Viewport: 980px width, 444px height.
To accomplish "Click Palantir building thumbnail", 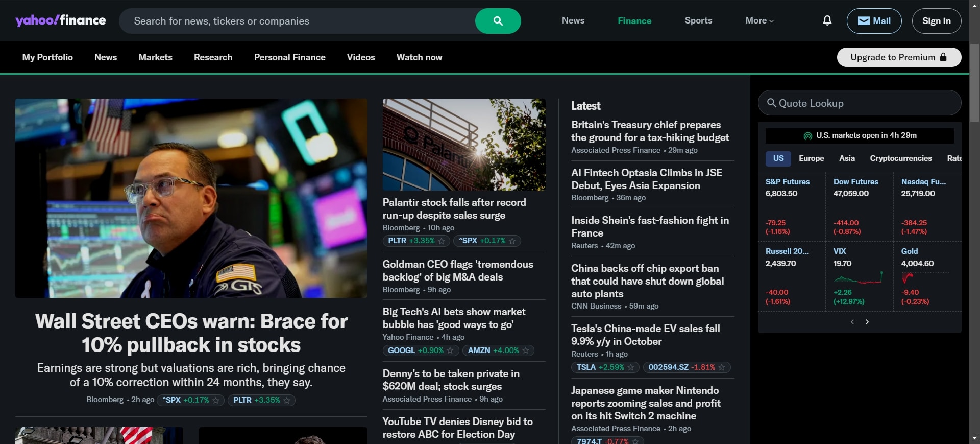I will coord(464,145).
